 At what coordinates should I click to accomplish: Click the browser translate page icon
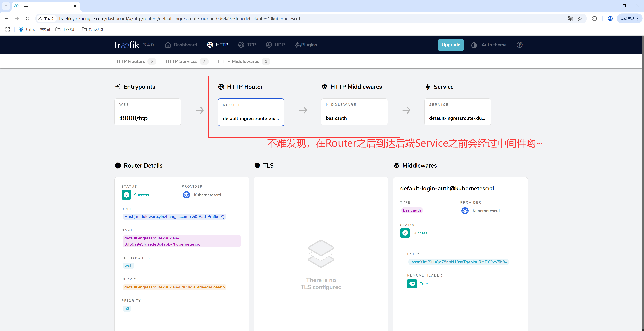coord(570,19)
